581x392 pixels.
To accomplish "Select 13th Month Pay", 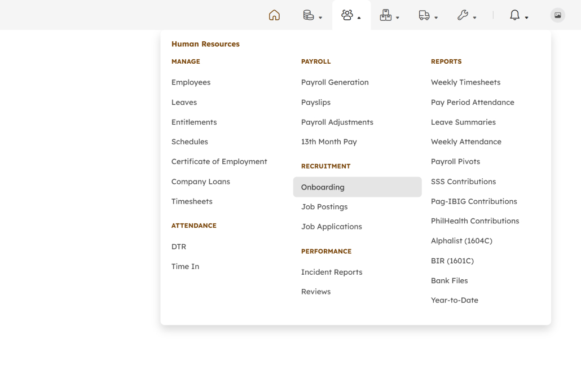I will [x=329, y=142].
